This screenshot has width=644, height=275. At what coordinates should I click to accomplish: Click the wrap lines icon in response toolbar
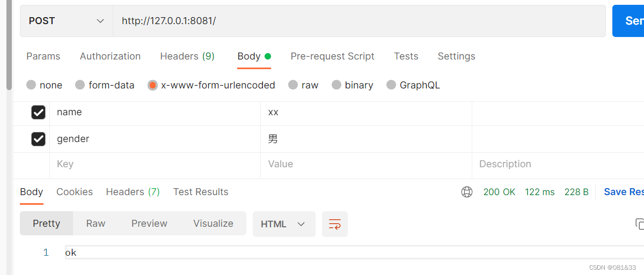(335, 224)
